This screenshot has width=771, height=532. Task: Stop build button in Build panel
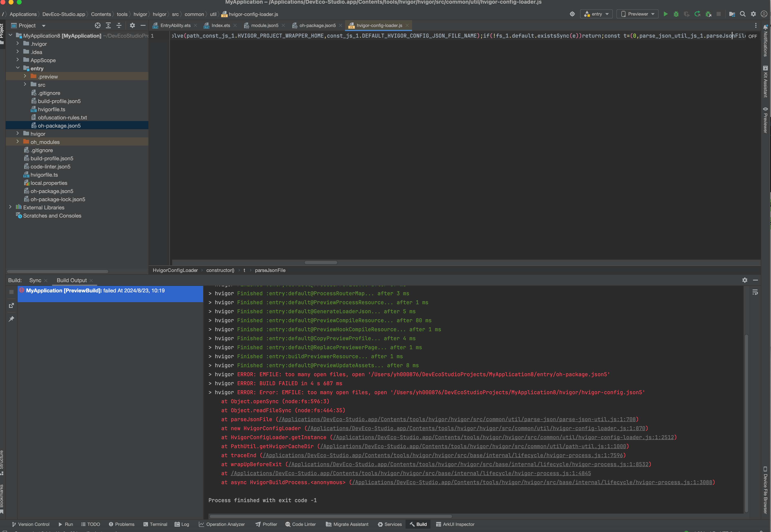[11, 292]
